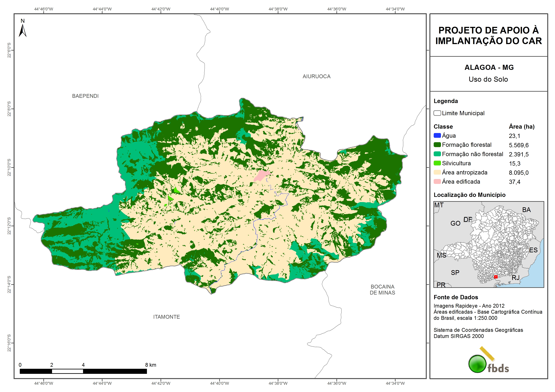
Task: Click the Limite Municipal legend symbol
Action: pyautogui.click(x=437, y=113)
